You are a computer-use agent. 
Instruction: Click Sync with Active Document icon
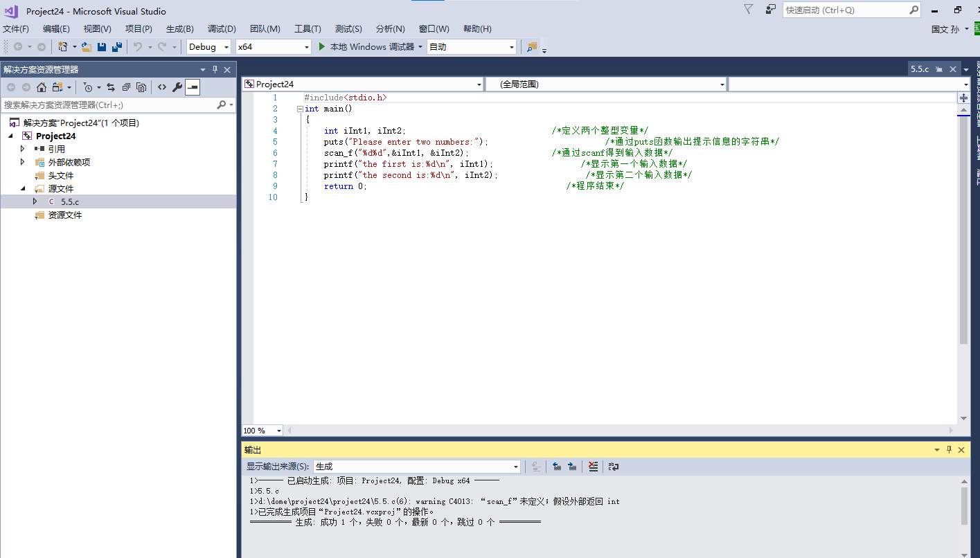(111, 87)
